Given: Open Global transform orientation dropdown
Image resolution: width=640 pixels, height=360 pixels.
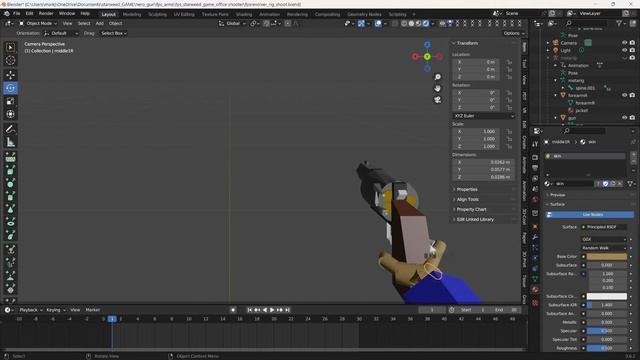Looking at the screenshot, I should point(233,24).
